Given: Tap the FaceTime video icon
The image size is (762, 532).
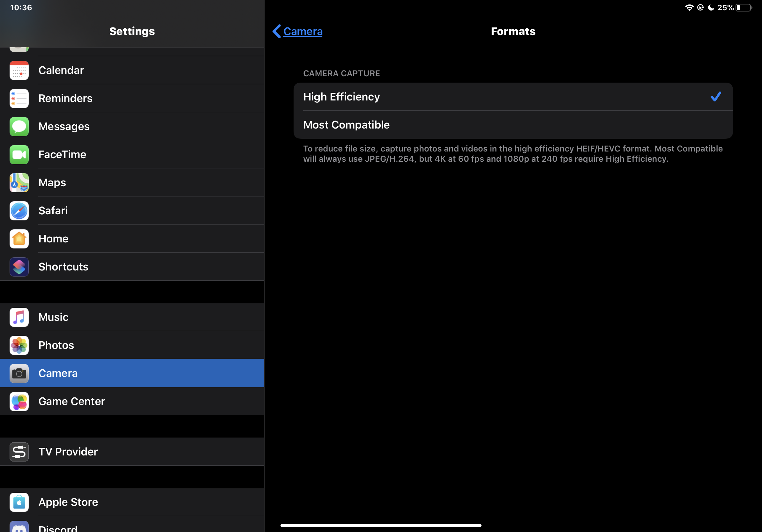Looking at the screenshot, I should pyautogui.click(x=19, y=155).
